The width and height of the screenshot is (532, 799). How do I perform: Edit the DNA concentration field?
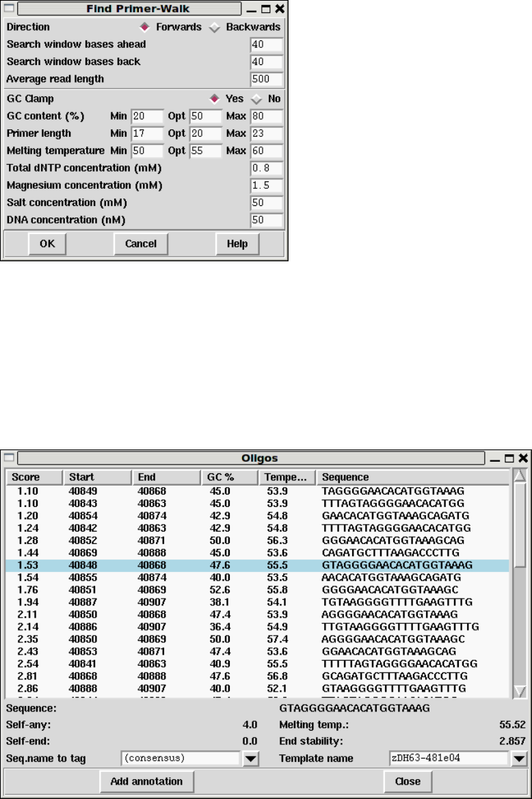click(x=267, y=220)
